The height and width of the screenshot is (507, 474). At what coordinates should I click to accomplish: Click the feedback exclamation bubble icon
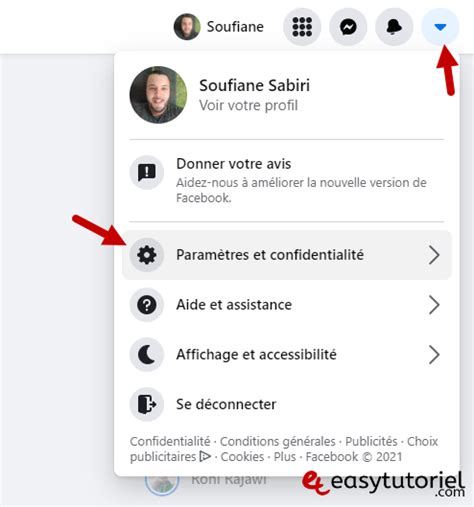[147, 172]
